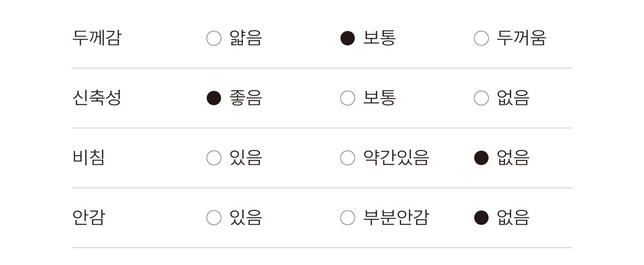This screenshot has height=265, width=644.
Task: Click the 비침 row label
Action: 88,158
